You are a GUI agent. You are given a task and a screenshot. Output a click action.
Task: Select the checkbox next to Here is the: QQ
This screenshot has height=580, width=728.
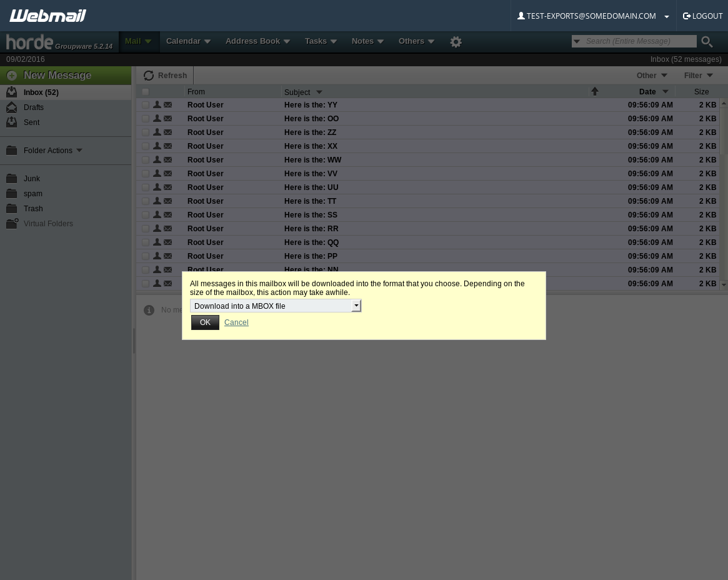tap(145, 242)
